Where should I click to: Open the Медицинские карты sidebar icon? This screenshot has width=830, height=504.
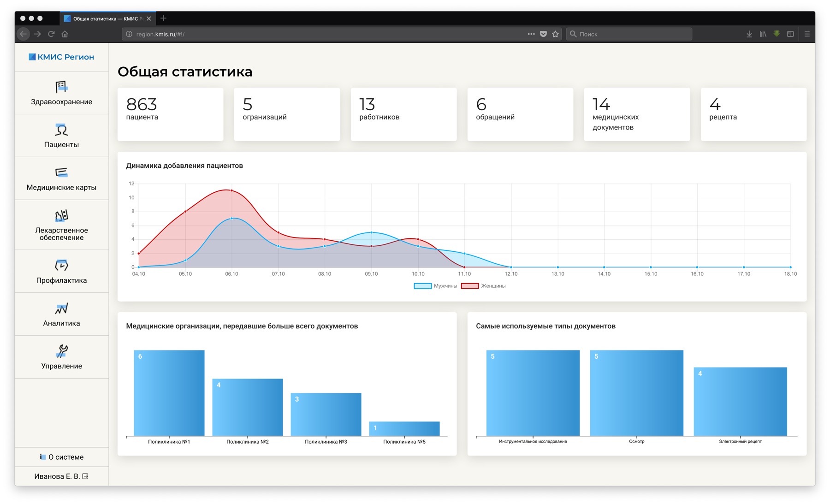[x=61, y=172]
